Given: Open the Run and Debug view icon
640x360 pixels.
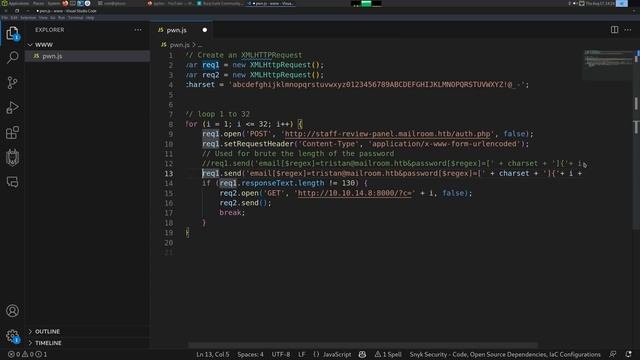Looking at the screenshot, I should coord(12,108).
